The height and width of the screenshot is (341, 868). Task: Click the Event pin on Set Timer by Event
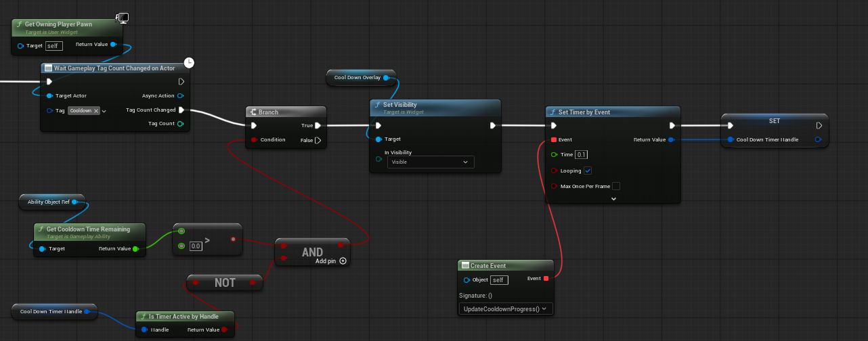pos(553,139)
